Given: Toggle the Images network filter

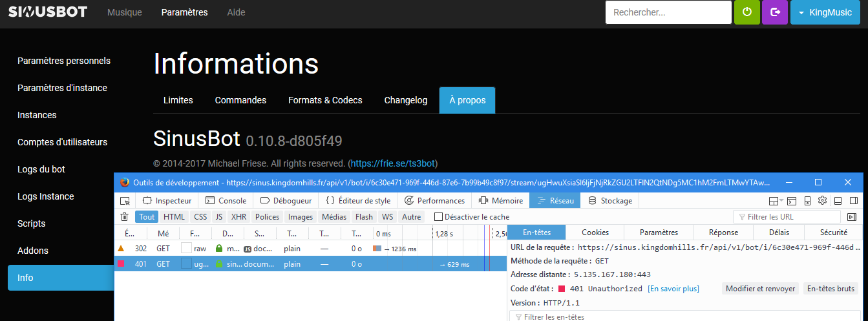Looking at the screenshot, I should click(301, 217).
